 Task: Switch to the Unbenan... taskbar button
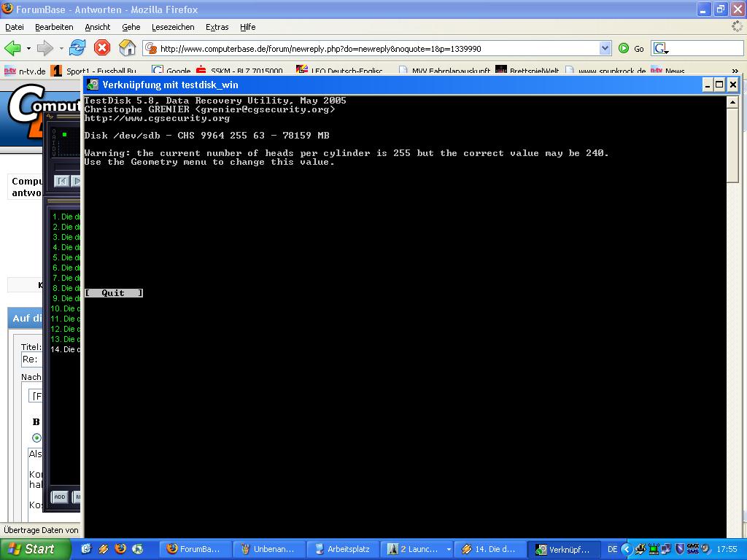coord(270,549)
